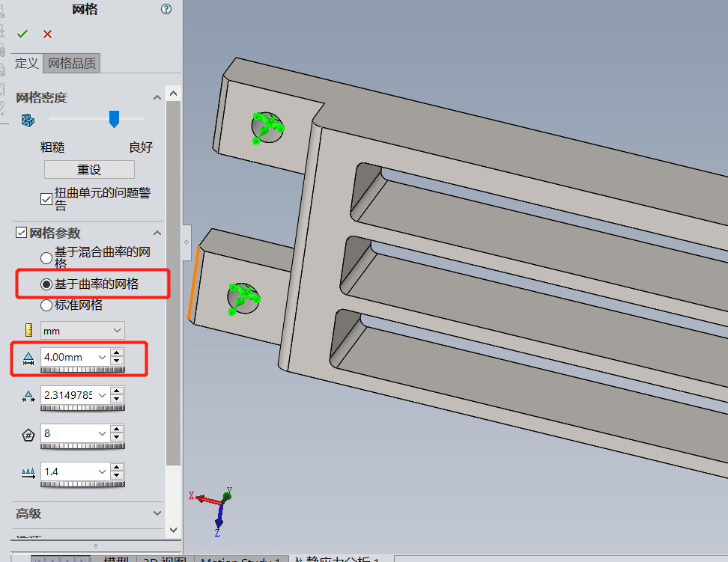The height and width of the screenshot is (562, 728).
Task: Click the minimum element size icon
Action: tap(28, 397)
